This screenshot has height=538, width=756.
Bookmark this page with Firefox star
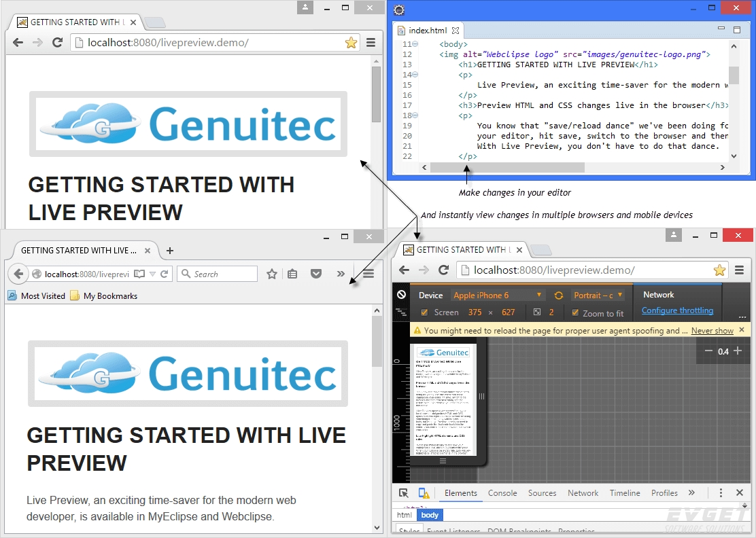pyautogui.click(x=272, y=274)
